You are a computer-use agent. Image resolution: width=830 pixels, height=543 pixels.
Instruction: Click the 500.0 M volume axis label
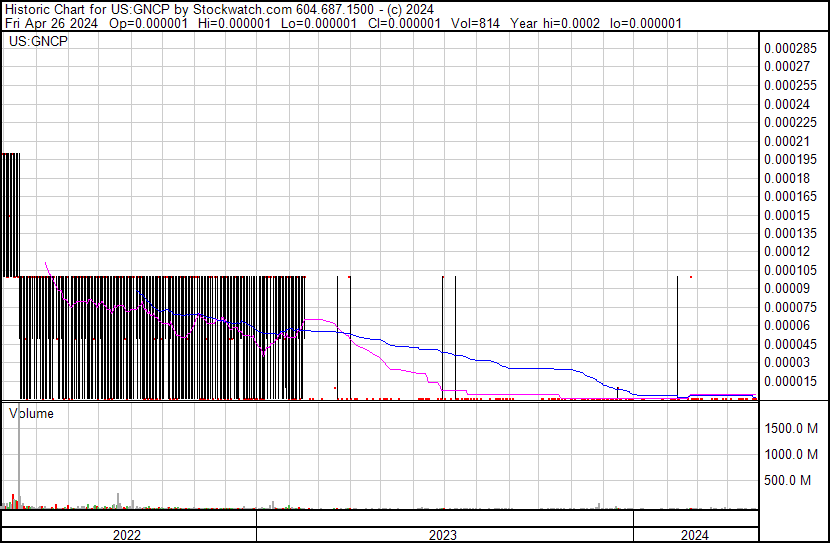point(787,480)
